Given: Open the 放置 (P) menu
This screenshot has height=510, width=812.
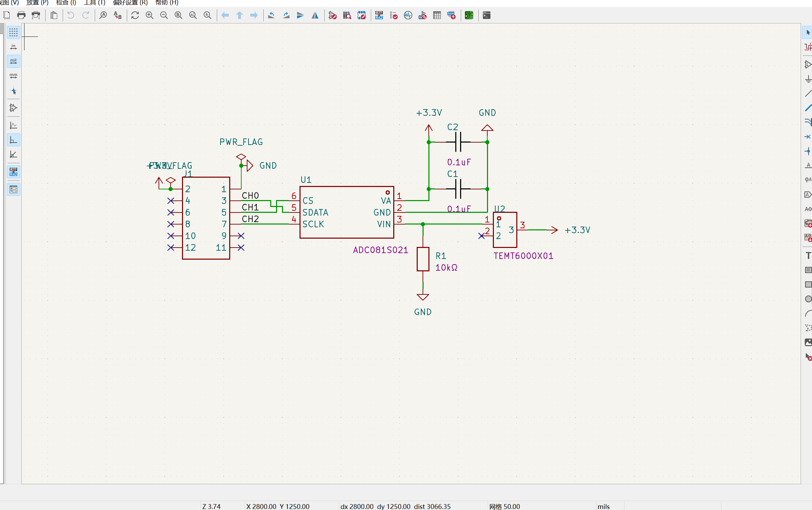Looking at the screenshot, I should pos(38,3).
